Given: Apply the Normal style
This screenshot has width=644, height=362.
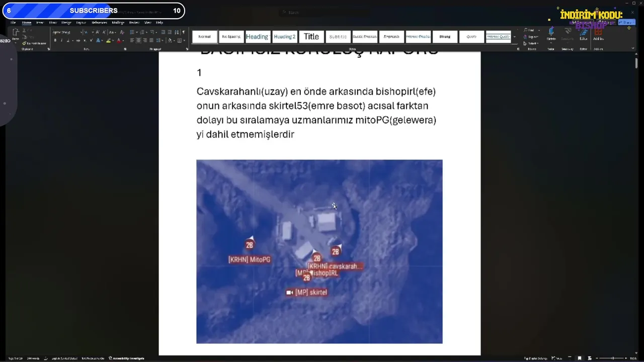Looking at the screenshot, I should tap(204, 37).
